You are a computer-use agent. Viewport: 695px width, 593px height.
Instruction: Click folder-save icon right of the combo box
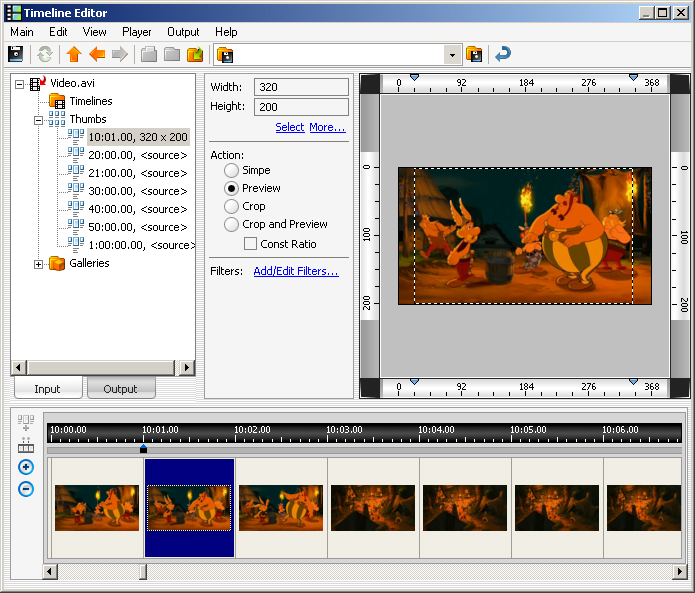pos(474,54)
